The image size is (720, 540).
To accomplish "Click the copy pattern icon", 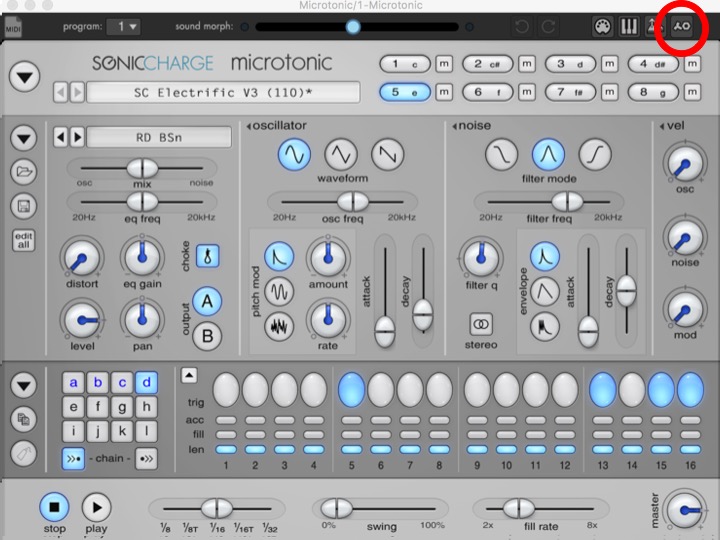I will point(24,419).
